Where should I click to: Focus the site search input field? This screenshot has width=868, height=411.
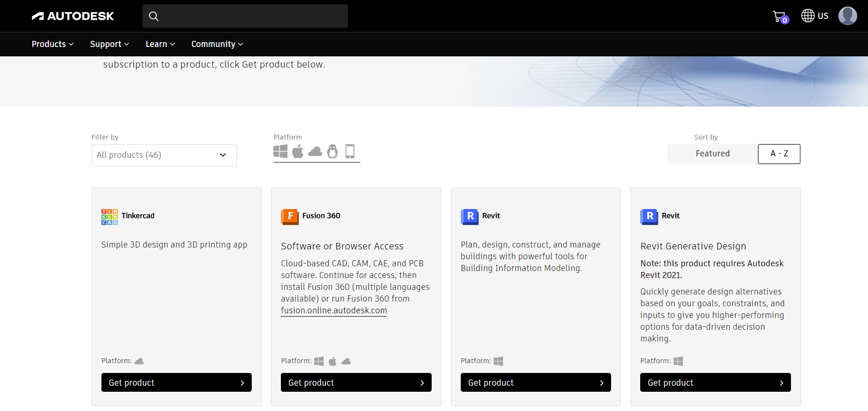[245, 16]
